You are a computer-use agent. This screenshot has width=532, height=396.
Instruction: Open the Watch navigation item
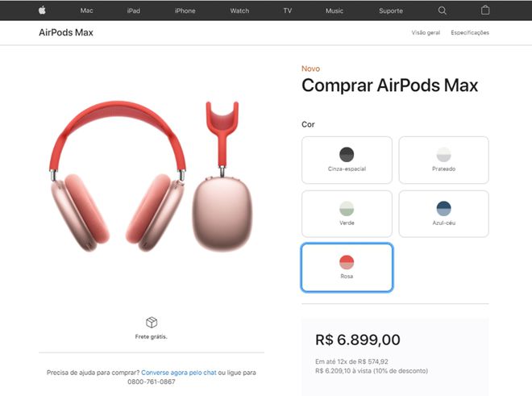click(239, 10)
